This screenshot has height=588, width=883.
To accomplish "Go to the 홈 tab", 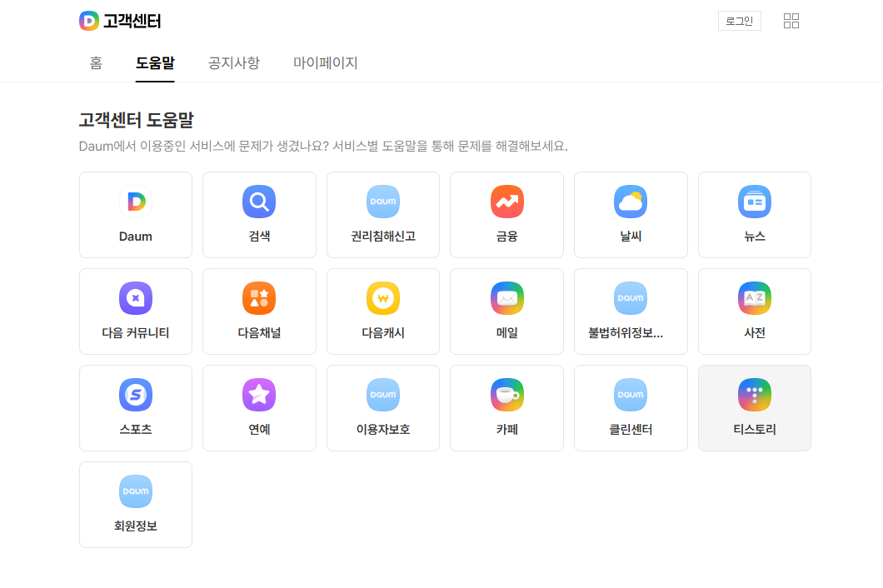I will (97, 62).
